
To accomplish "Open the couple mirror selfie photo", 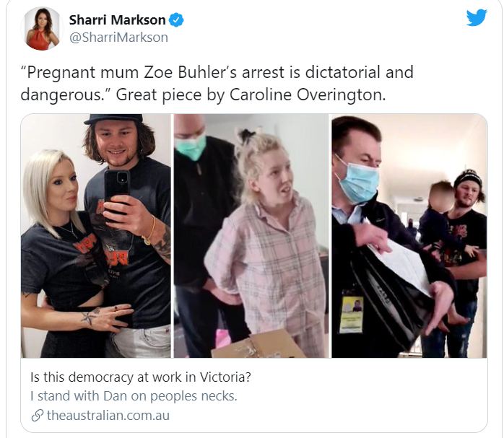I will tap(96, 236).
